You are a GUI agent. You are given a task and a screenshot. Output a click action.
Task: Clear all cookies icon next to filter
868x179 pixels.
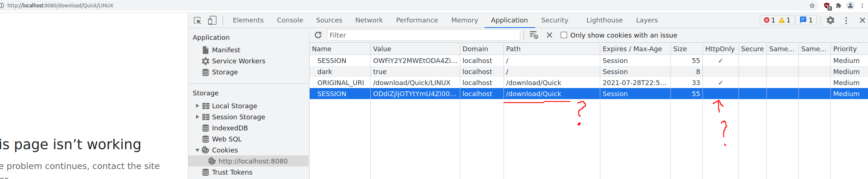534,35
